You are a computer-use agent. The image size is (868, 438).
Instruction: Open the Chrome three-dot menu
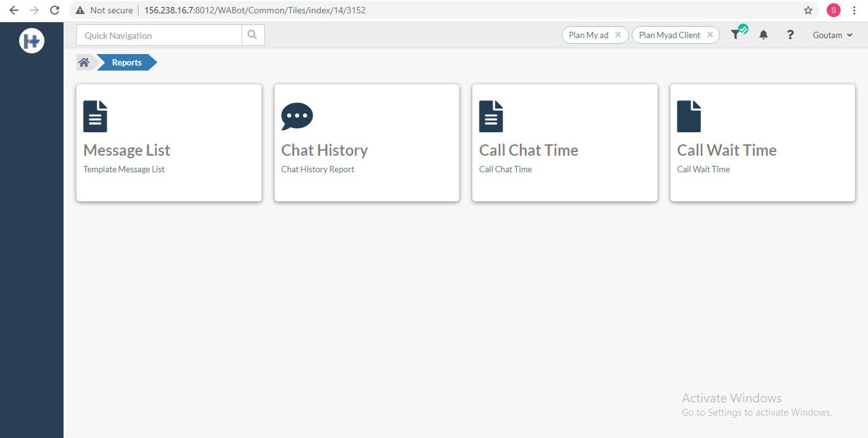pyautogui.click(x=855, y=10)
